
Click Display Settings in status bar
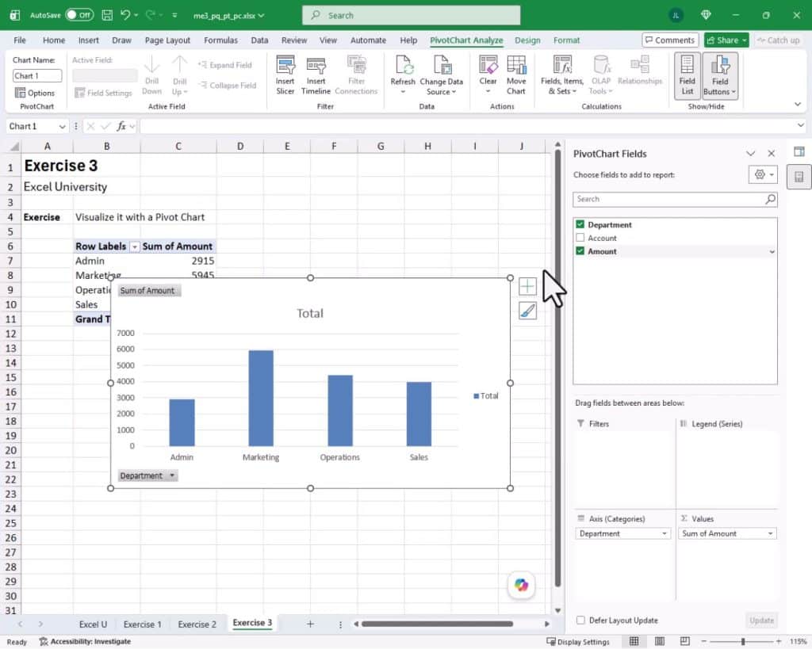[x=578, y=641]
